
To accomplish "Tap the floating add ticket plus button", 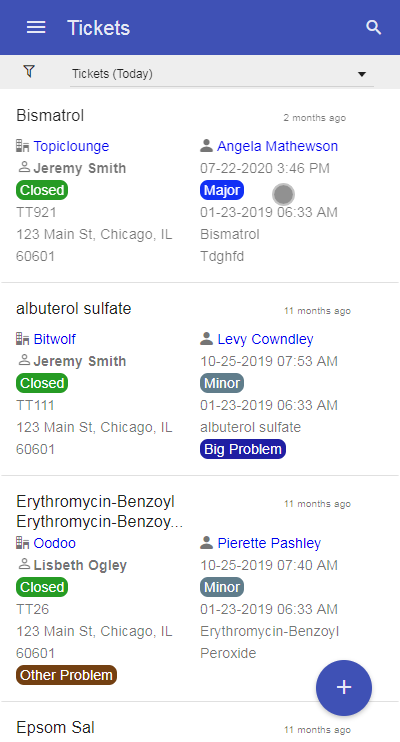I will tap(344, 688).
